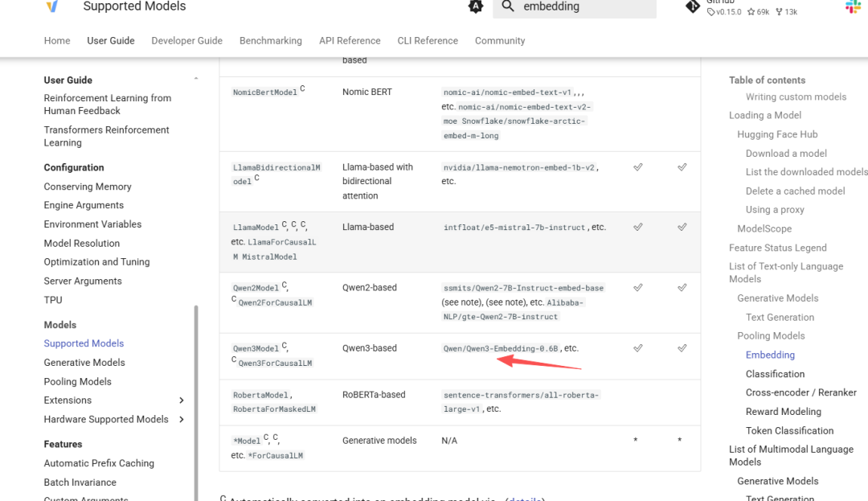
Task: Open Generative Models sidebar page
Action: [x=84, y=363]
